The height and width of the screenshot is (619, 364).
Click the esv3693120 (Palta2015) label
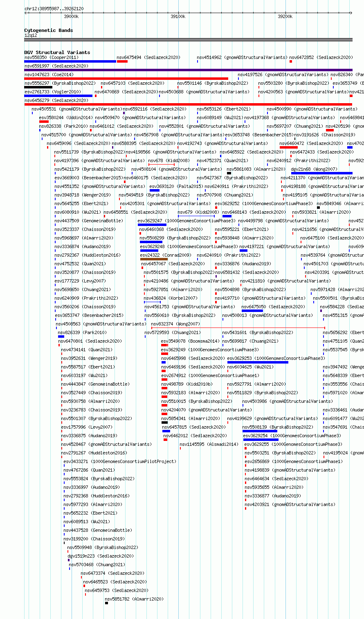[x=176, y=187]
